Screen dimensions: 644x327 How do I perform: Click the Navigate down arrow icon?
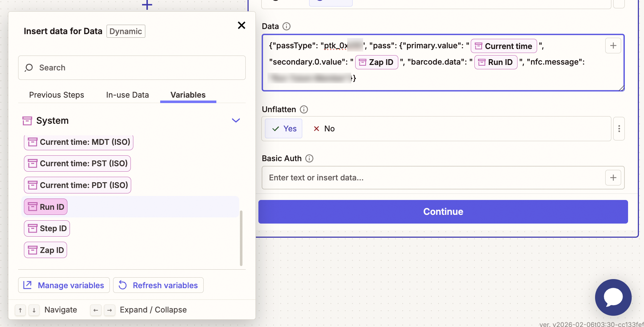34,310
